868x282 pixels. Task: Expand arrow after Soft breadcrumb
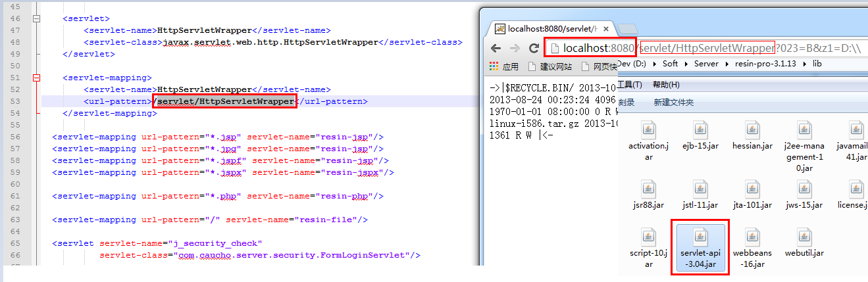(686, 64)
